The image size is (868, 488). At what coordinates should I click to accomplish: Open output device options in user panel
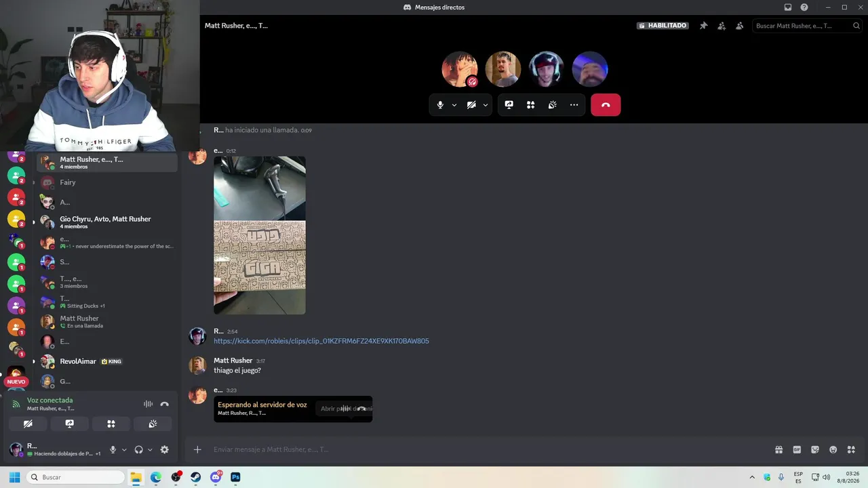point(150,449)
